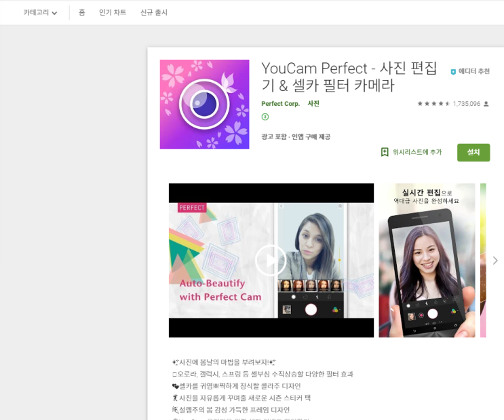Click the 위시리스트에 추가 button

(411, 152)
